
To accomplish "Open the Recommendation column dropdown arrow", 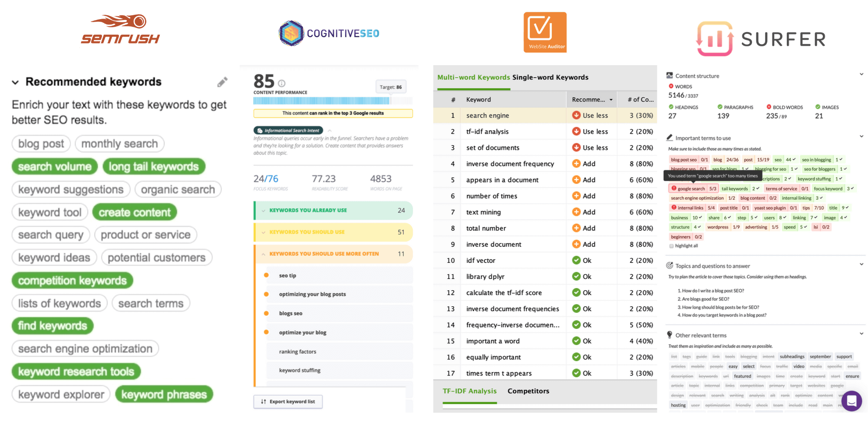I will coord(611,100).
